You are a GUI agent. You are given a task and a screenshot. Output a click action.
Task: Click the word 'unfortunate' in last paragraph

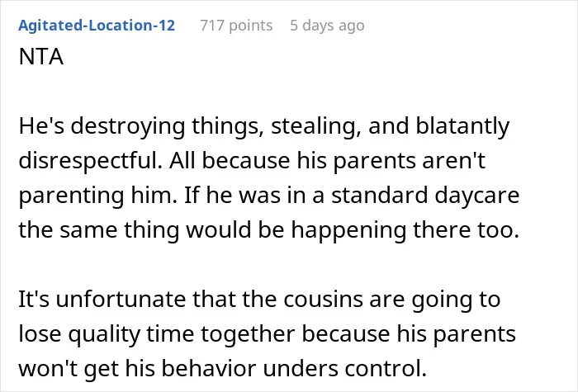pyautogui.click(x=121, y=299)
